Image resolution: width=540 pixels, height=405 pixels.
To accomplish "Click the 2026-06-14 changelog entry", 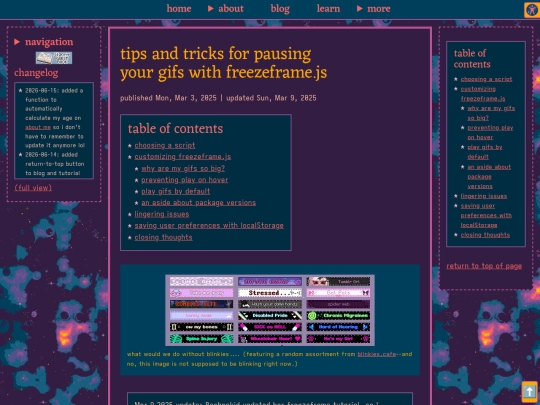I will point(54,164).
